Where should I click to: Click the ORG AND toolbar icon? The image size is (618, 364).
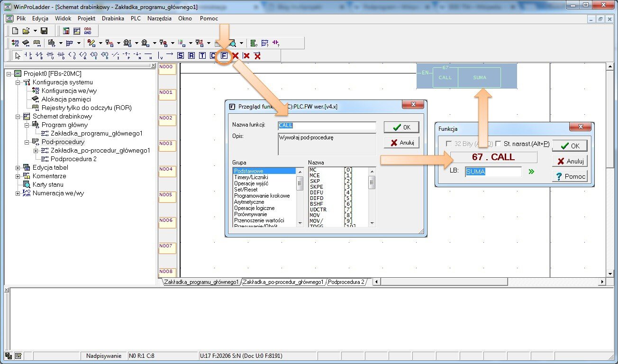pos(88,31)
